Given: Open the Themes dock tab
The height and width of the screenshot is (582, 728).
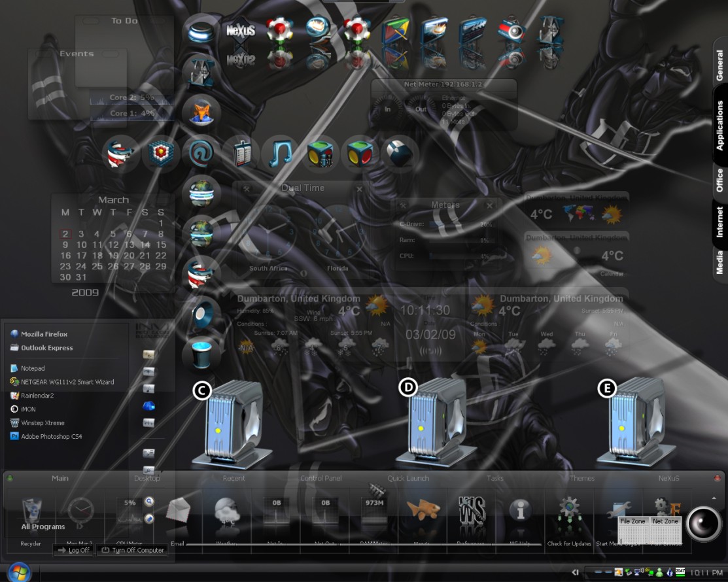Looking at the screenshot, I should [x=582, y=478].
